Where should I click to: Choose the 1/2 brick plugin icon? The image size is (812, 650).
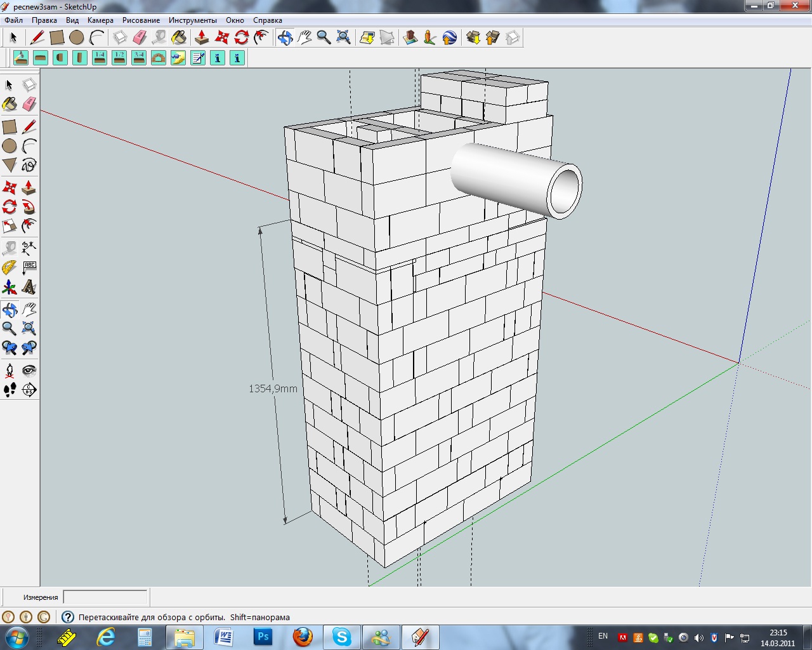click(x=119, y=58)
